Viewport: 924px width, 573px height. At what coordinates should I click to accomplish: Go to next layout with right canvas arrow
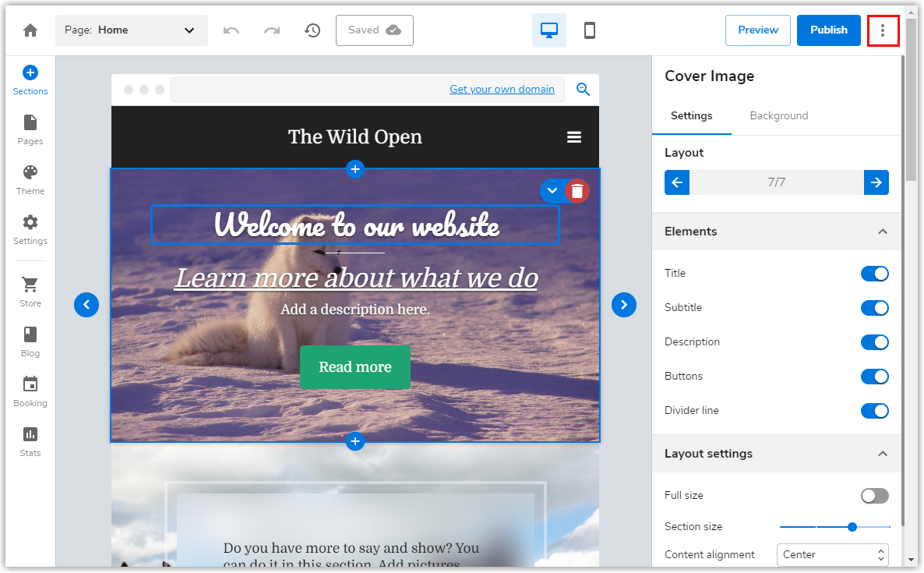click(623, 305)
